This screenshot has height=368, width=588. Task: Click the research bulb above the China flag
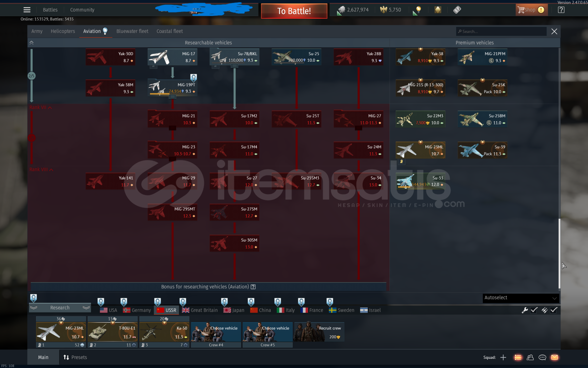point(251,302)
